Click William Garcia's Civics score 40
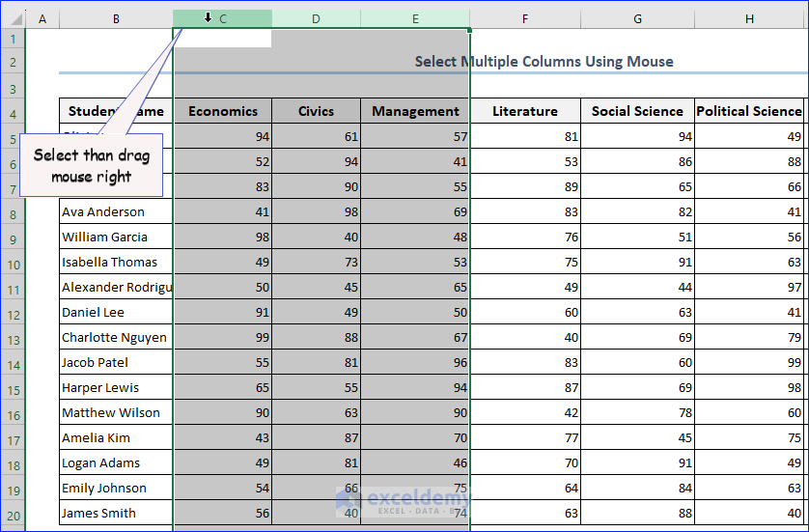The height and width of the screenshot is (532, 809). point(317,237)
